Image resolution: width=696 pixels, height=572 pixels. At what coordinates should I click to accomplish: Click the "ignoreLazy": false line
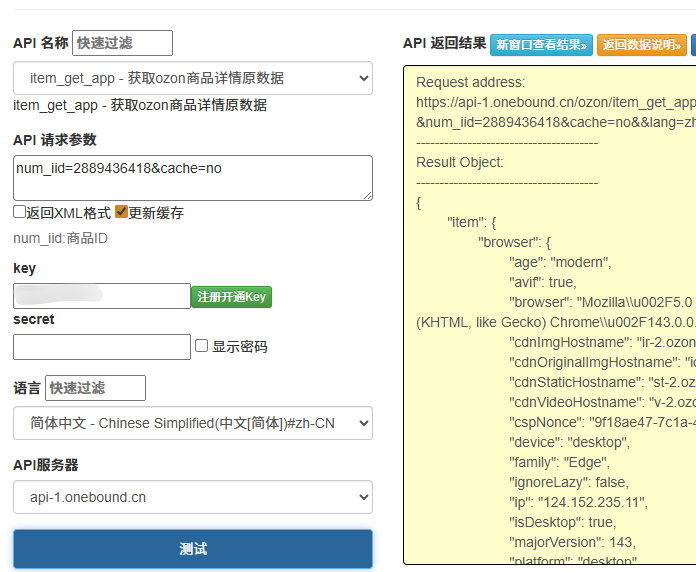coord(569,482)
